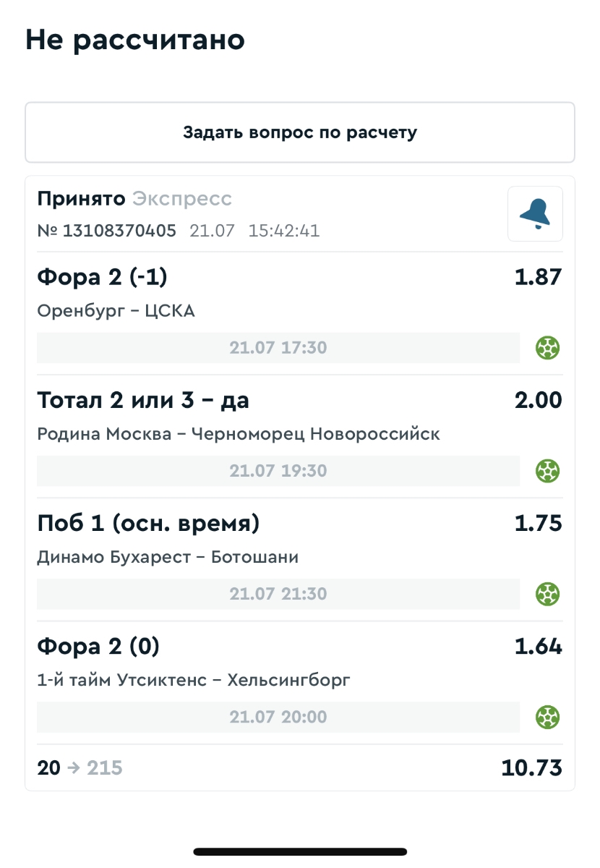This screenshot has width=600, height=868.
Task: Select the Поб 1 (осн. время) bet
Action: tap(148, 522)
